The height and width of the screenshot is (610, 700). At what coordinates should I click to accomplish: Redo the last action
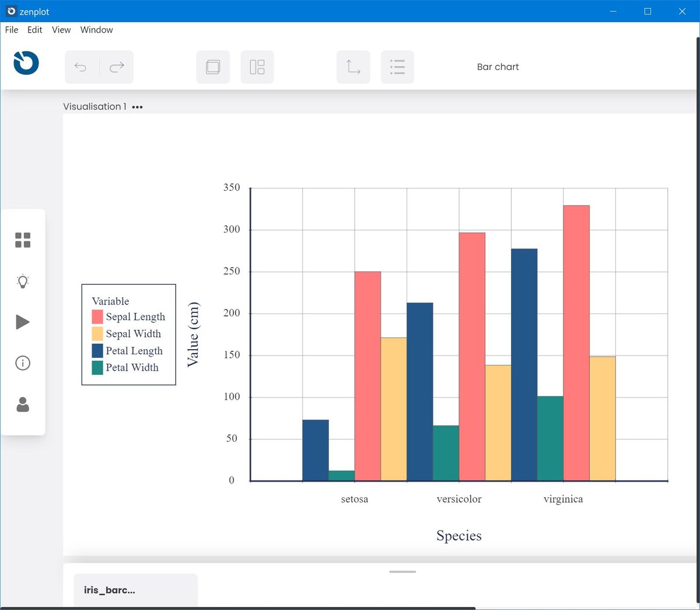117,67
